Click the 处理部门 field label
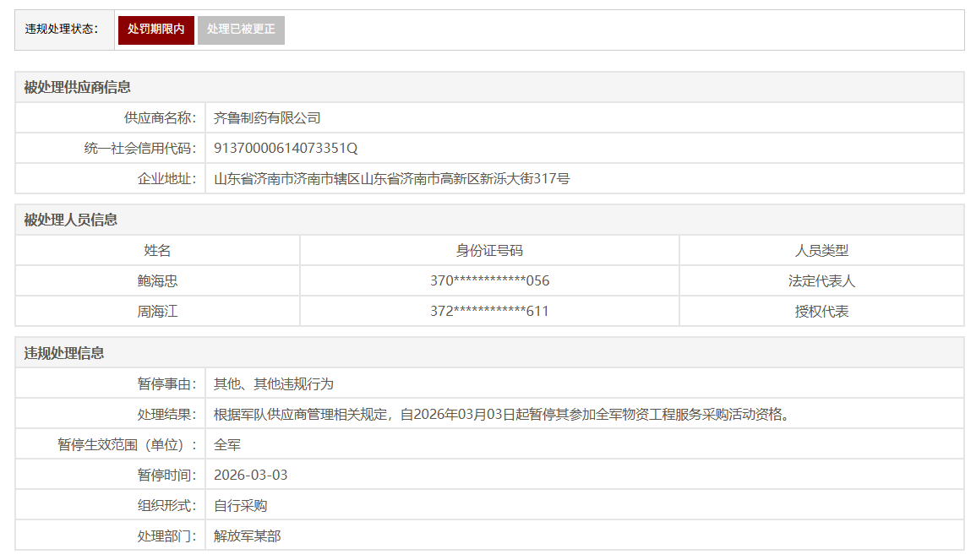This screenshot has height=560, width=976. click(x=166, y=536)
